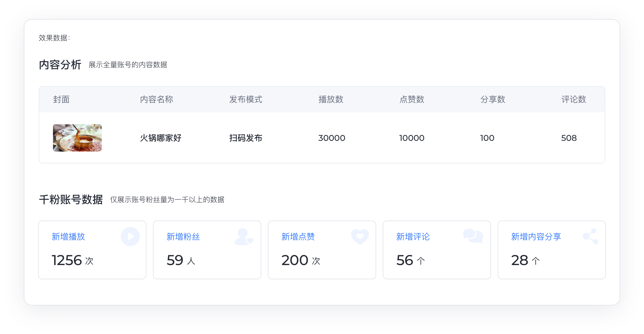Select the 新增粉丝 label
Image resolution: width=644 pixels, height=334 pixels.
(x=183, y=237)
